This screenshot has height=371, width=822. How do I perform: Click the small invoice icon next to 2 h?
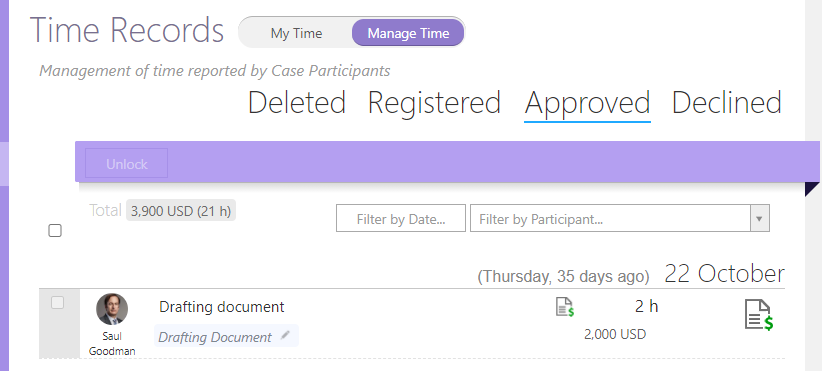click(x=565, y=307)
